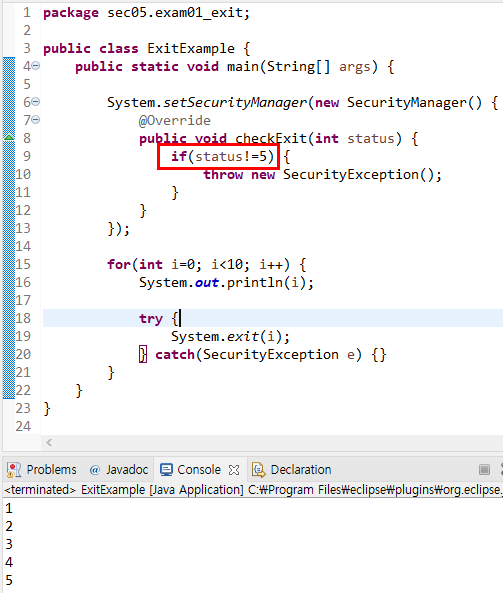Collapse the @Override fold at line 7
Image resolution: width=503 pixels, height=593 pixels.
click(x=36, y=120)
